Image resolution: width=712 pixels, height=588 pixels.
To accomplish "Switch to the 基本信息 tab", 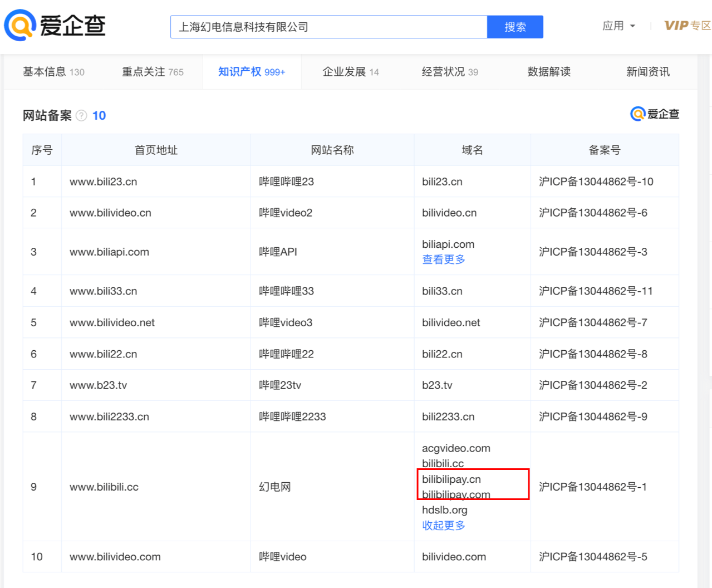I will (53, 72).
